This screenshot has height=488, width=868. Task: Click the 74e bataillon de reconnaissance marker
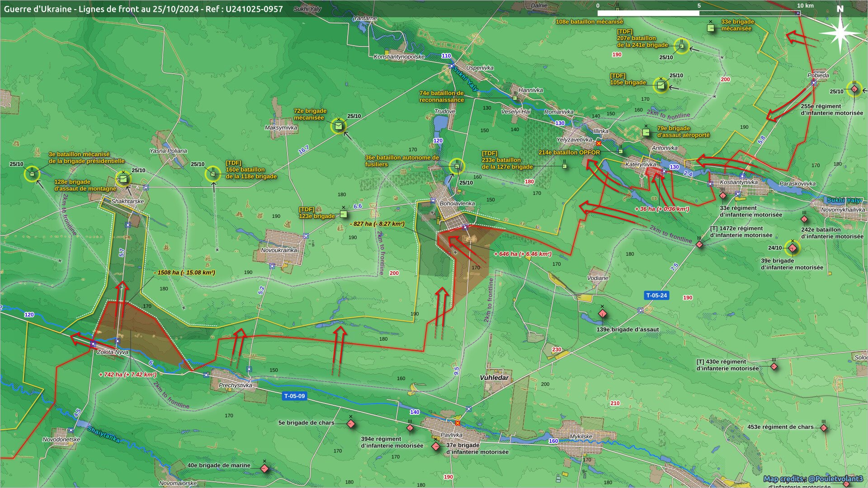514,98
